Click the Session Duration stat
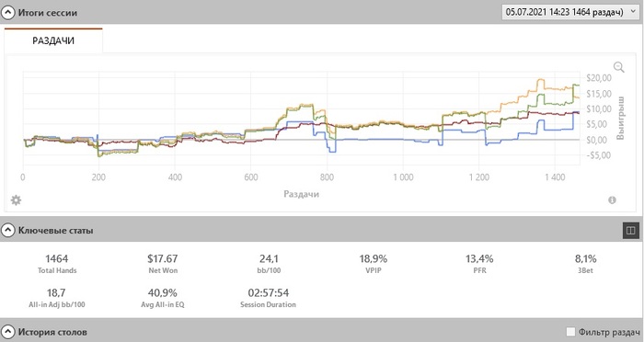Screen dimensions: 644x342 269,298
